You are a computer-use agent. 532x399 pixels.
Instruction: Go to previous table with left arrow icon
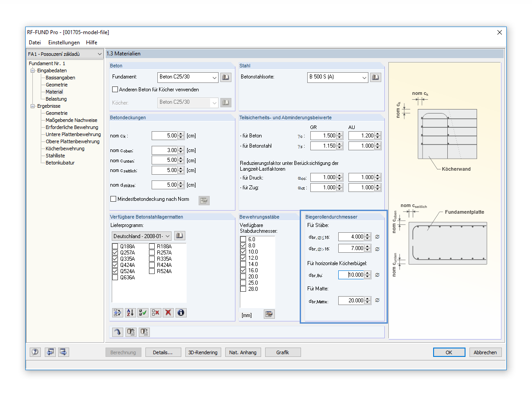(50, 352)
